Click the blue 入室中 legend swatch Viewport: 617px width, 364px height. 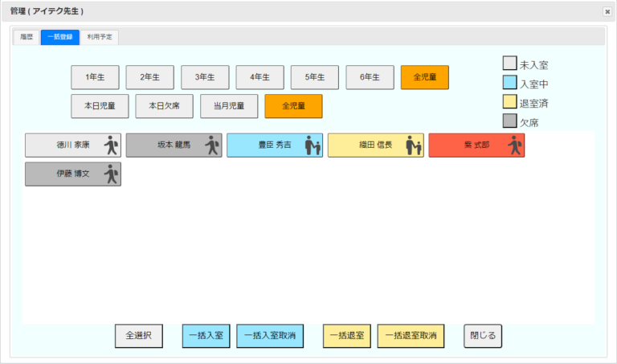coord(509,83)
